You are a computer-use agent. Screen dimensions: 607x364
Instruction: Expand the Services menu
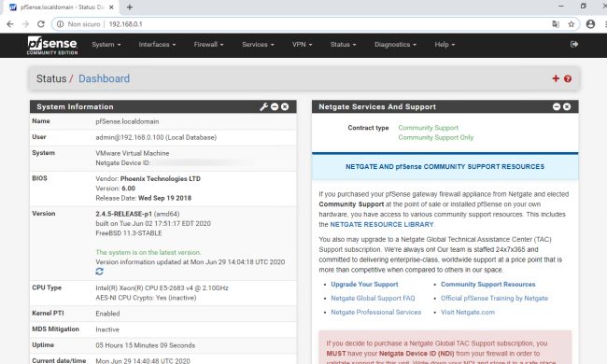(x=258, y=45)
